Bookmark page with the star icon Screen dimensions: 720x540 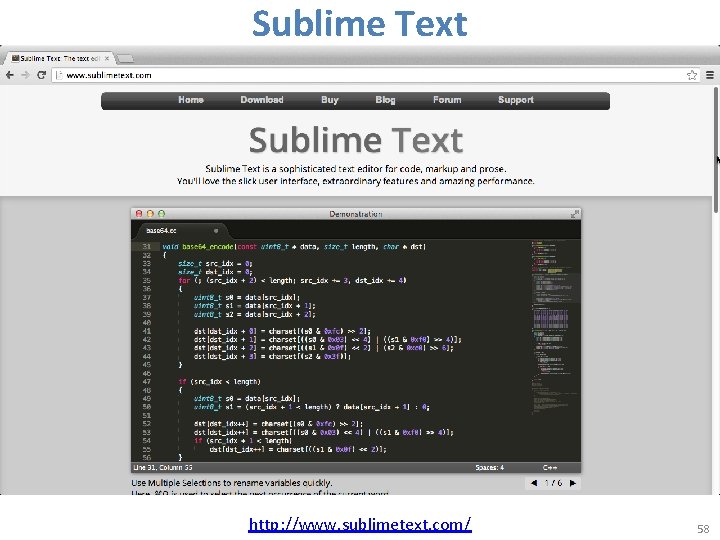click(x=692, y=75)
